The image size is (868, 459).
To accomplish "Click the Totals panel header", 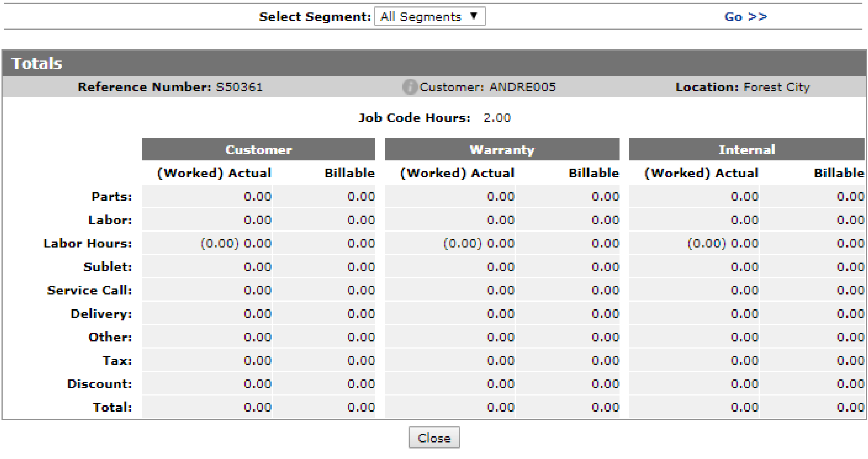I will click(x=37, y=63).
